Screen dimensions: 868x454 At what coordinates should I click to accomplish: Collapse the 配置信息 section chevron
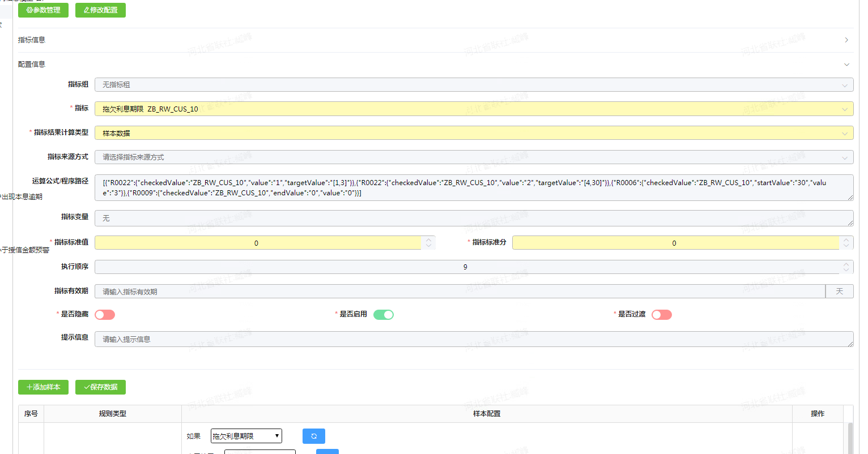tap(846, 65)
